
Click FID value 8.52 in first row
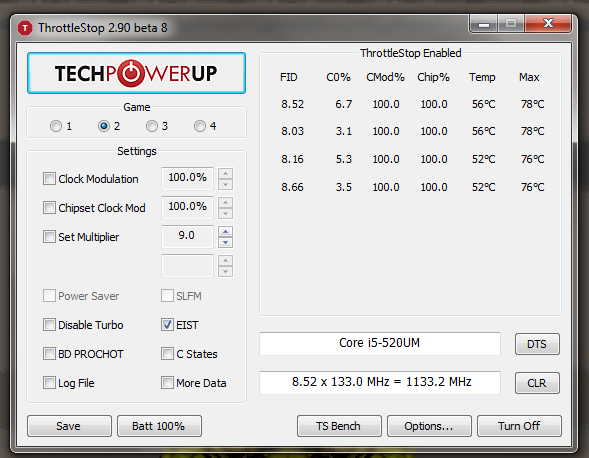(x=293, y=104)
